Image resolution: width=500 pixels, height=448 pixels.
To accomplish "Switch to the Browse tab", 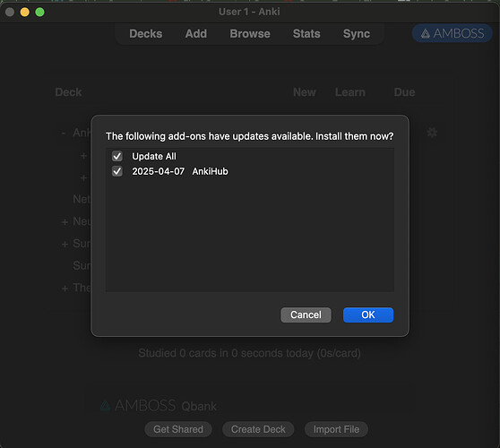I will click(x=250, y=33).
